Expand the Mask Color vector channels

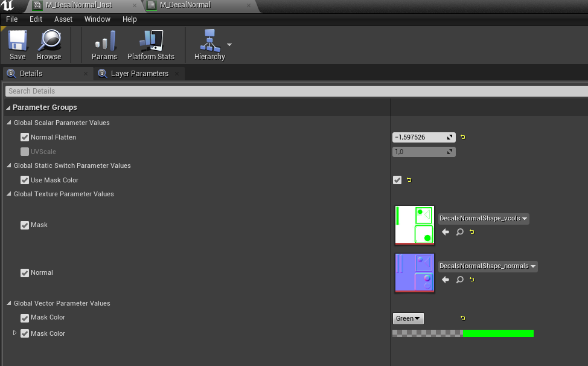[x=14, y=333]
